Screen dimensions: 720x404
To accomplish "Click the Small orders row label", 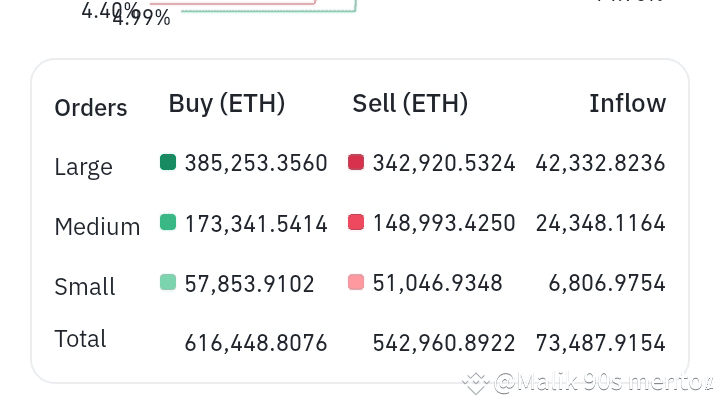I will click(x=84, y=287).
